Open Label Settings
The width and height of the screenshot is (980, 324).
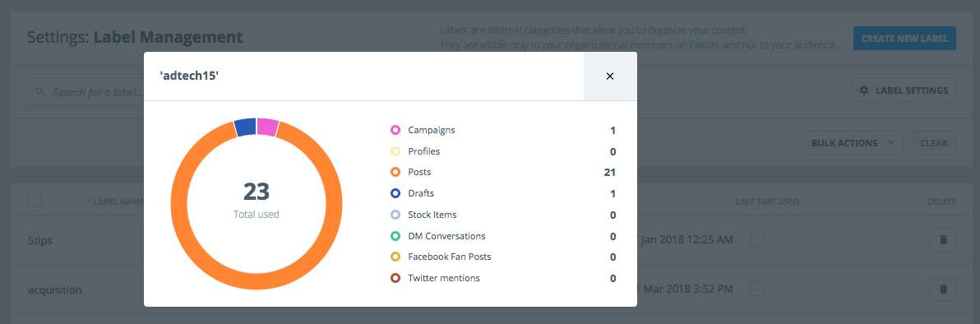click(x=904, y=90)
